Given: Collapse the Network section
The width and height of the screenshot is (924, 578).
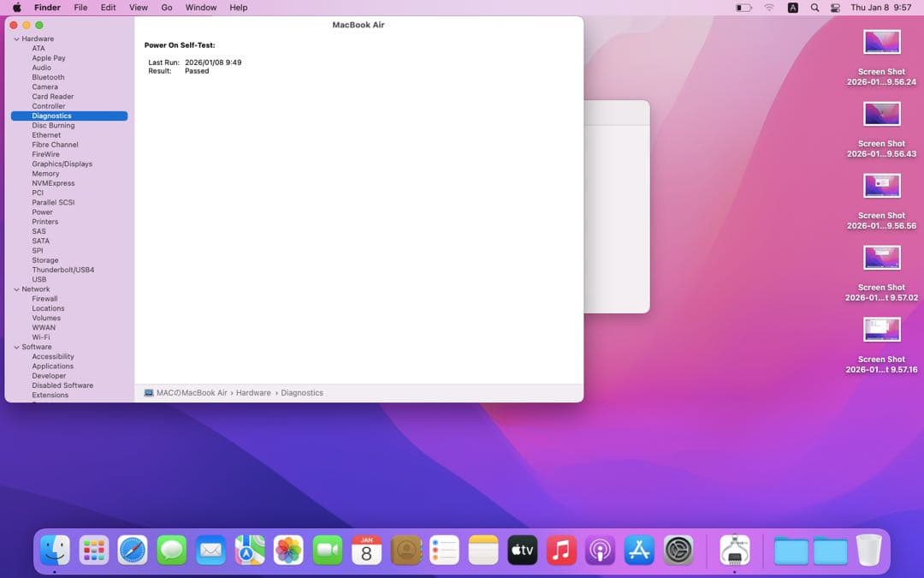Looking at the screenshot, I should (17, 289).
